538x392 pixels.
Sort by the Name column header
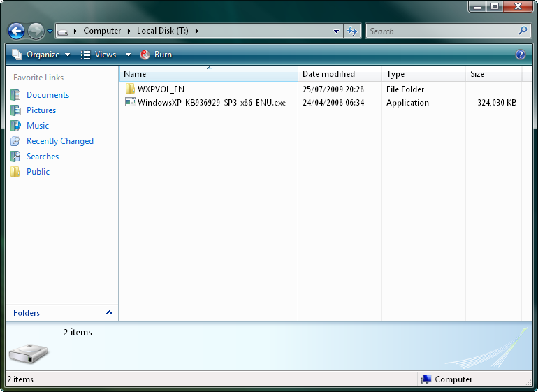point(209,74)
